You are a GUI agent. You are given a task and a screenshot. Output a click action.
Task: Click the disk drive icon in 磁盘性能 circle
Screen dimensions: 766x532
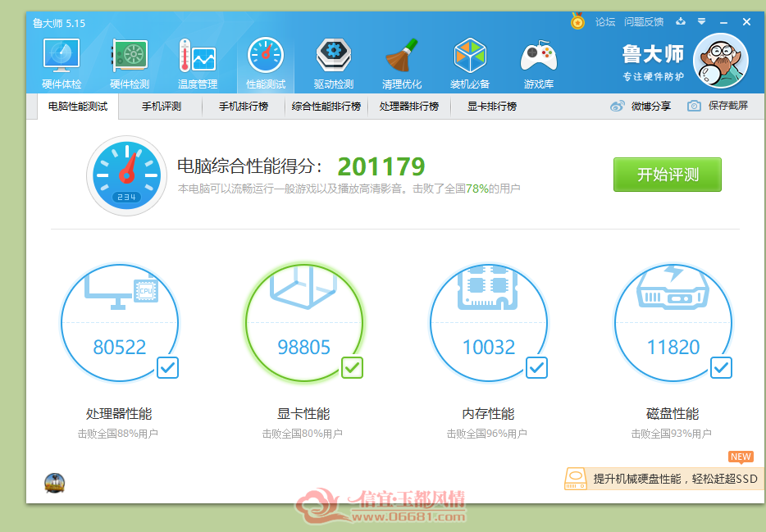(x=673, y=287)
